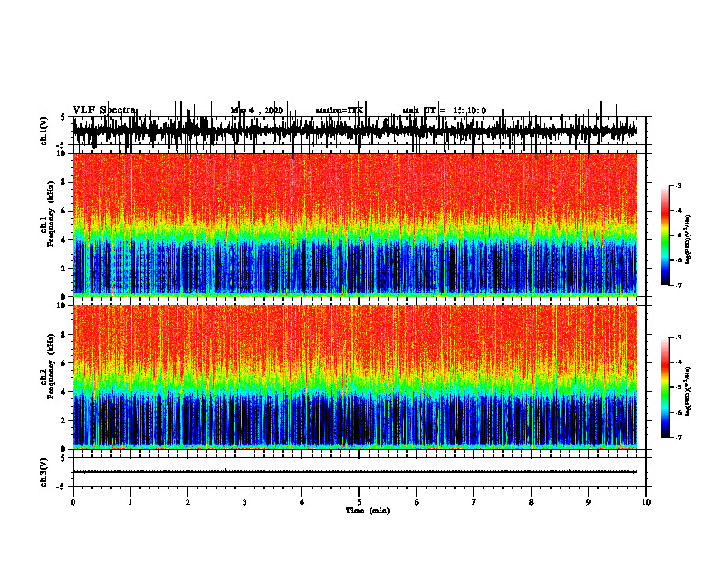Click the ch.2 frequency tick label "4"
Screen dimensions: 728x563
[x=63, y=392]
